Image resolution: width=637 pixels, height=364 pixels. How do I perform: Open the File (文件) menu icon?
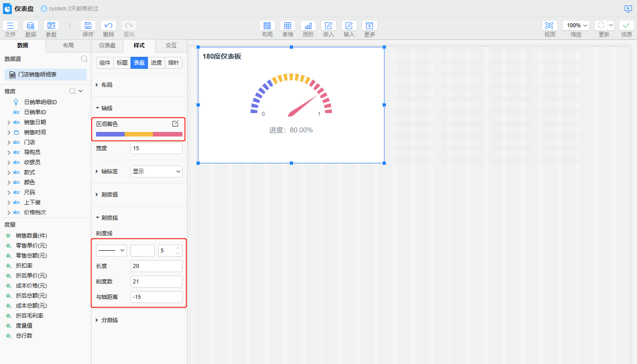pos(10,26)
